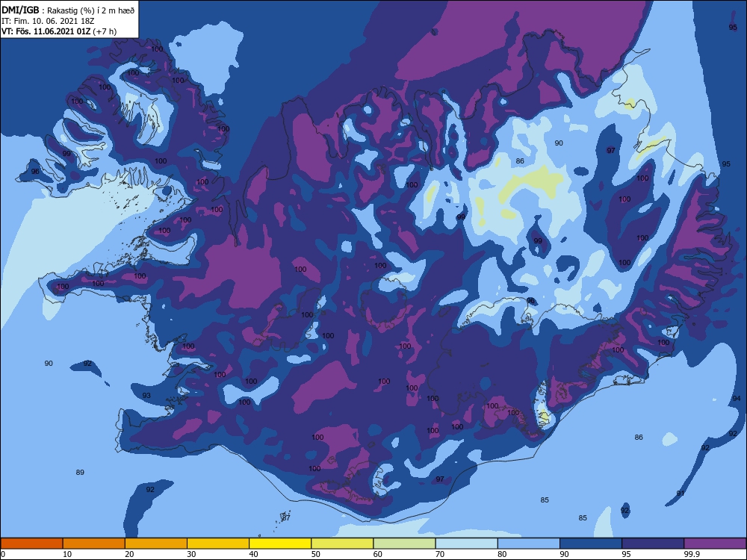
Task: Select the 'Rakastig (%) í 2 m hæð' label
Action: [x=90, y=10]
